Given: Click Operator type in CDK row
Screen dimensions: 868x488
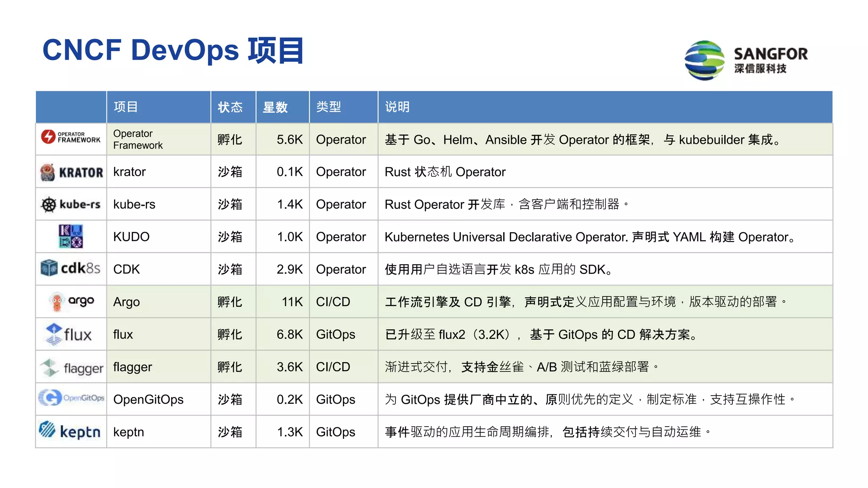Looking at the screenshot, I should 341,270.
